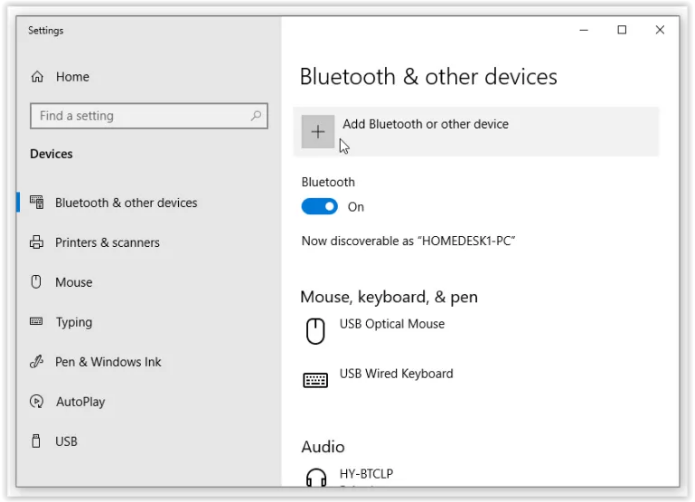Click the Mouse icon in sidebar
This screenshot has width=695, height=502.
37,282
